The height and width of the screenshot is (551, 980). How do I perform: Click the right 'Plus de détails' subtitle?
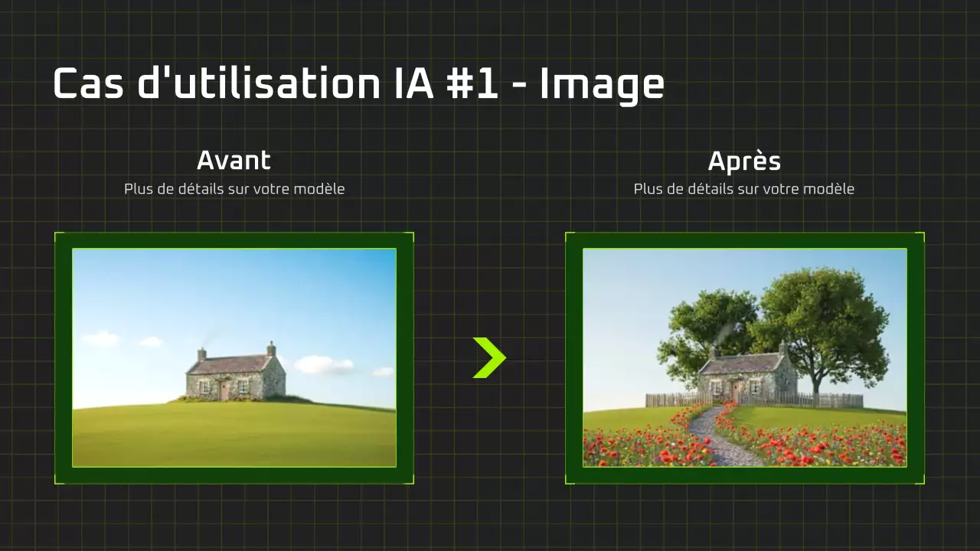(x=743, y=188)
